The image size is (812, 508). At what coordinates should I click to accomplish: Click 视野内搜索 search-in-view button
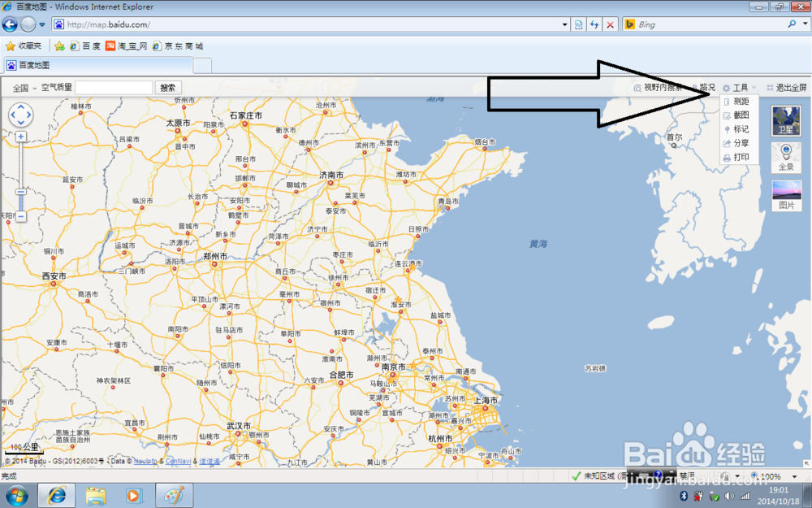coord(659,88)
